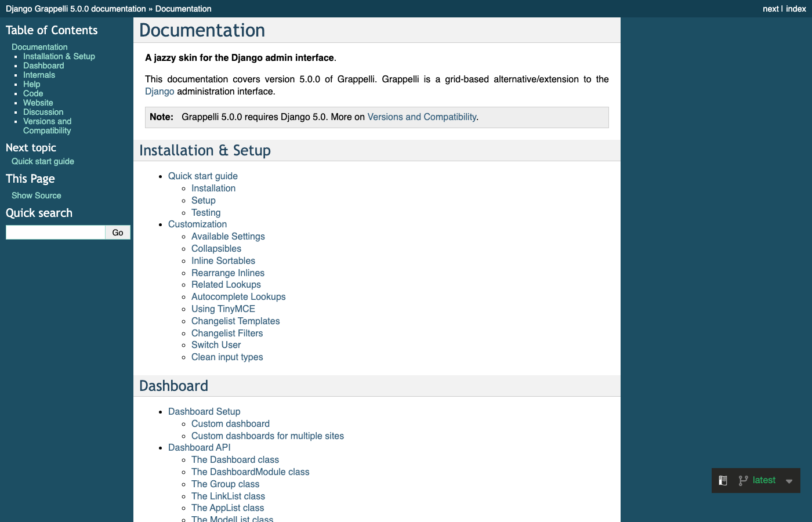Open Custom dashboards for multiple sites link
This screenshot has width=812, height=522.
[267, 436]
